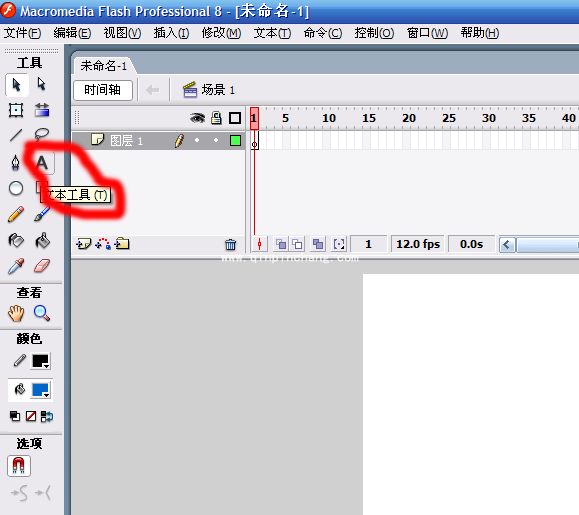Select the Selection (arrow) tool

(17, 85)
